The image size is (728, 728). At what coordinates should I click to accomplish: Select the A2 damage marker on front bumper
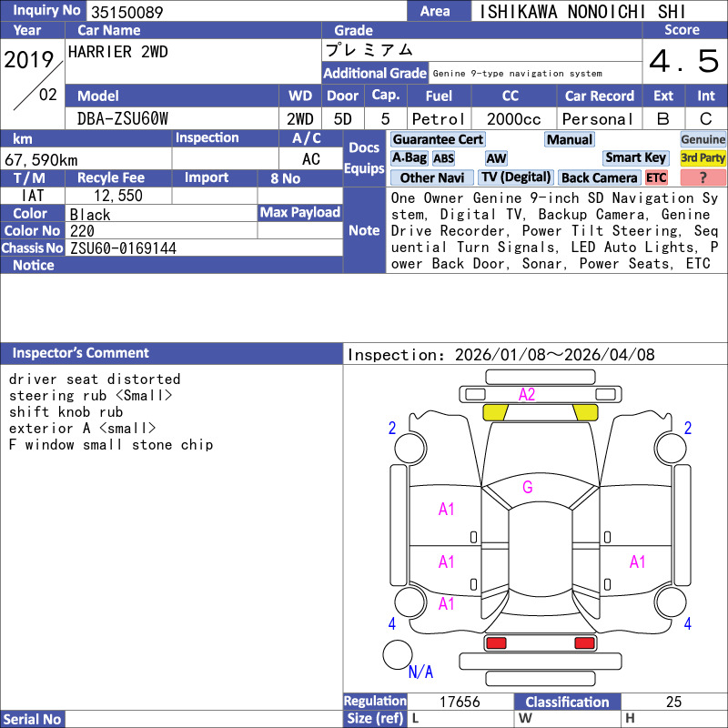pos(527,394)
